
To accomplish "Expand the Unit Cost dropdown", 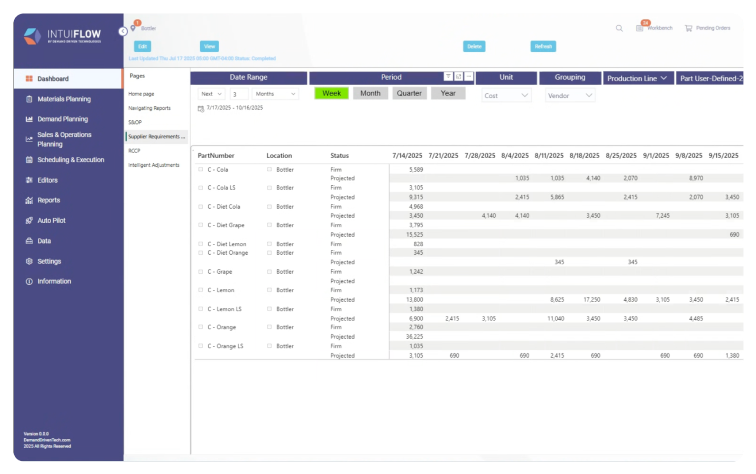I will tap(507, 96).
